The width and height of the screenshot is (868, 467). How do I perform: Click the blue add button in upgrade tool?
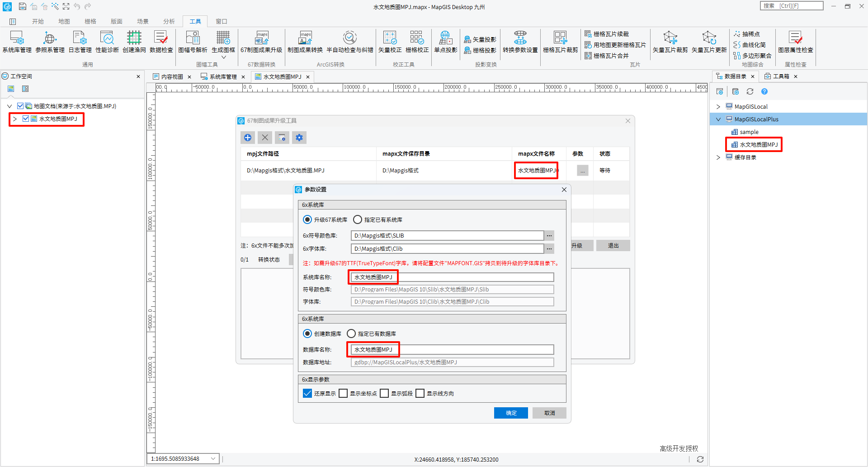coord(248,138)
